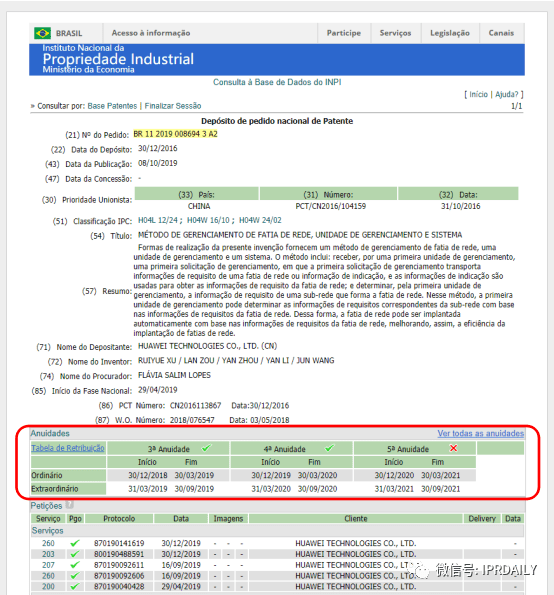
Task: Open IPC classification H04L 12/24
Action: [x=158, y=220]
